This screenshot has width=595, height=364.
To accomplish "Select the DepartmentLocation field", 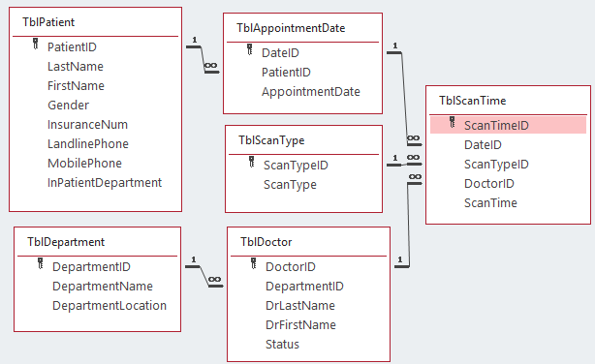I will 110,306.
